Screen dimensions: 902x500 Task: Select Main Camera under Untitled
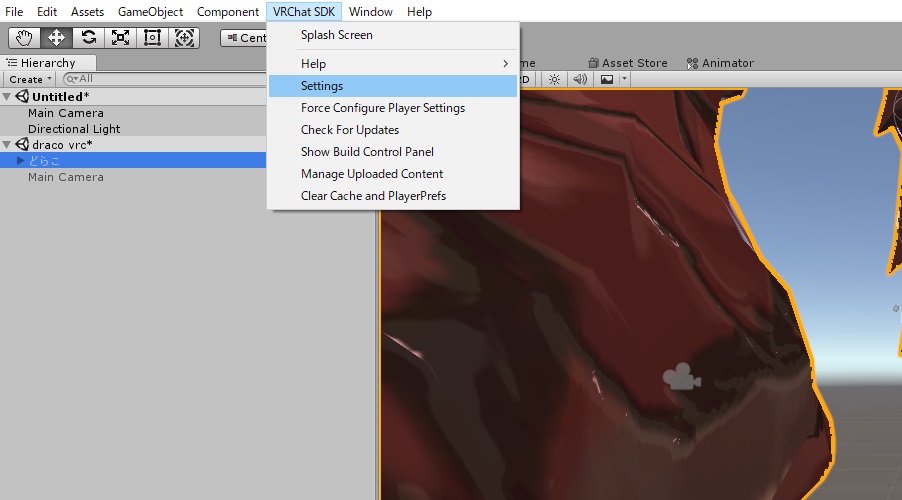(x=66, y=113)
